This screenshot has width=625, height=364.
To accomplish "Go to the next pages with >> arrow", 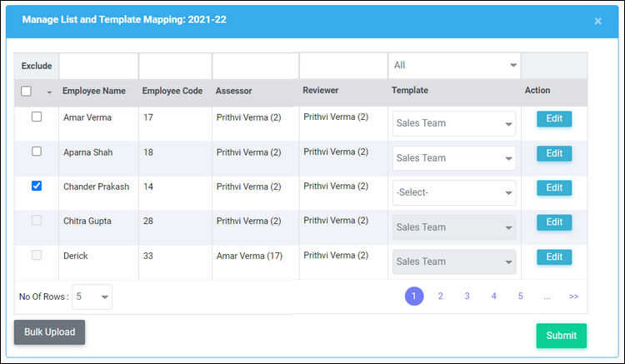I will pos(573,297).
